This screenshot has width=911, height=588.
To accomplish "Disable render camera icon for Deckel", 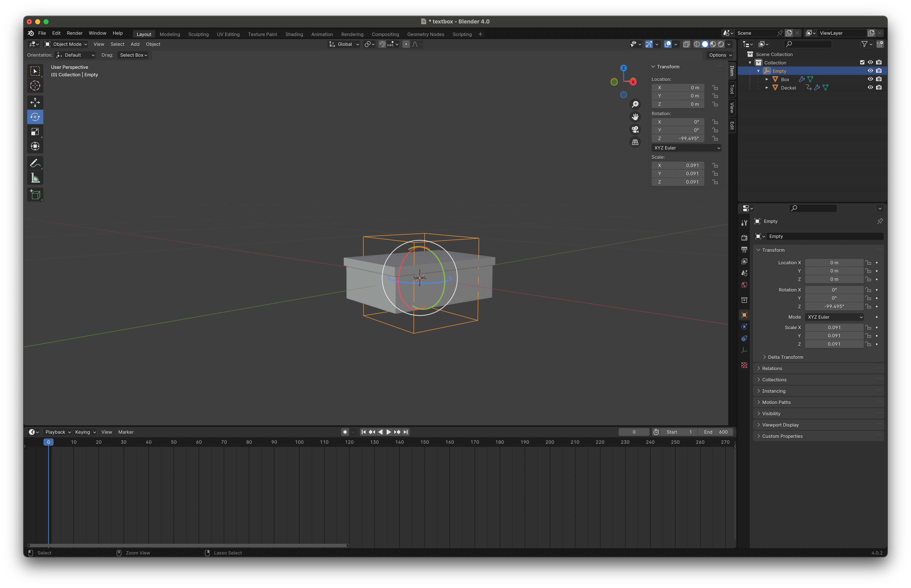I will [879, 87].
